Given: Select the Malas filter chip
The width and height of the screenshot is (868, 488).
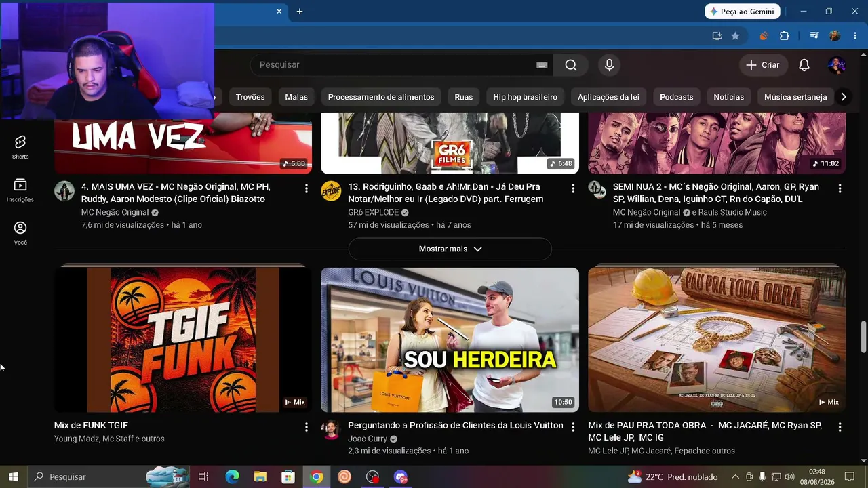Looking at the screenshot, I should [x=296, y=97].
